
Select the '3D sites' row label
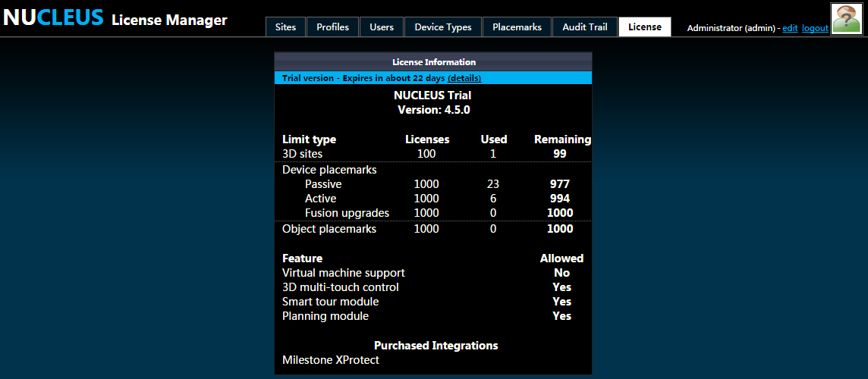(x=302, y=154)
